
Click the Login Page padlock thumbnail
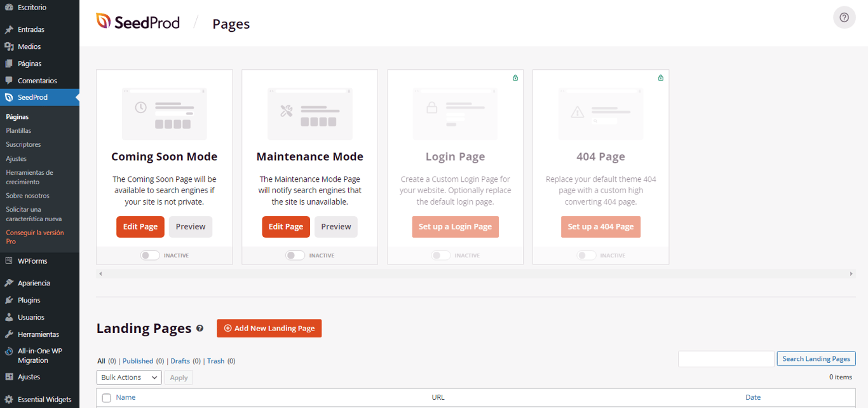pos(455,114)
